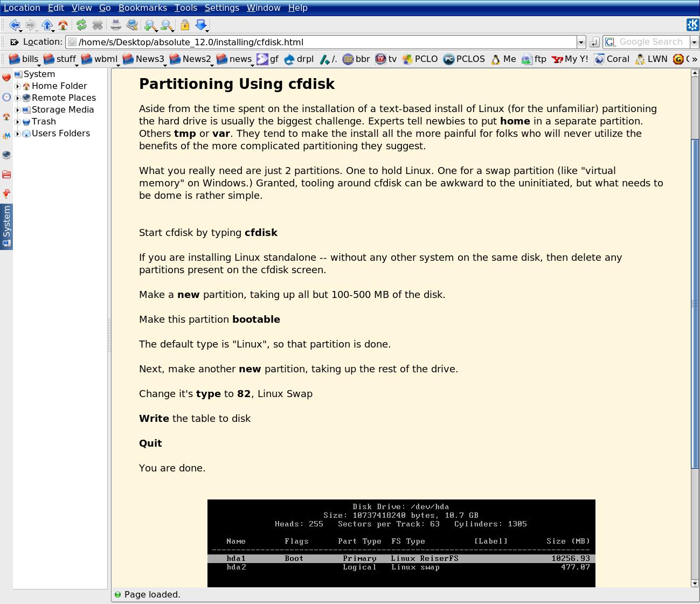Screen dimensions: 700x604
Task: Open the PCLOS bookmark
Action: (x=465, y=59)
